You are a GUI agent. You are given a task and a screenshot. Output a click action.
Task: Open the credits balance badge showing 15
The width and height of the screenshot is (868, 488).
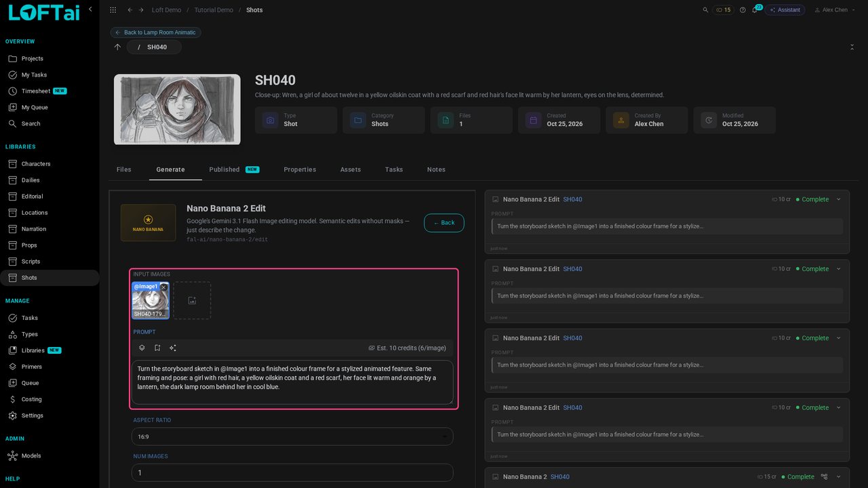[x=723, y=10]
